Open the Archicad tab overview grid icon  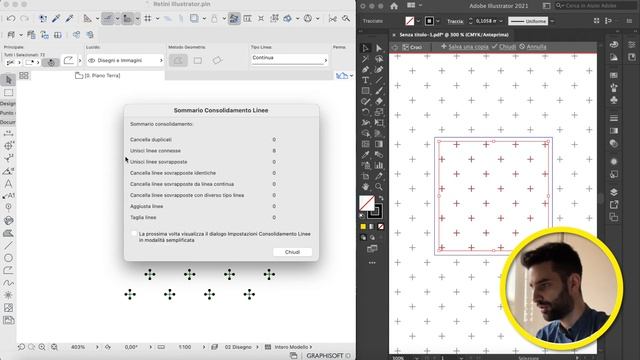click(24, 76)
